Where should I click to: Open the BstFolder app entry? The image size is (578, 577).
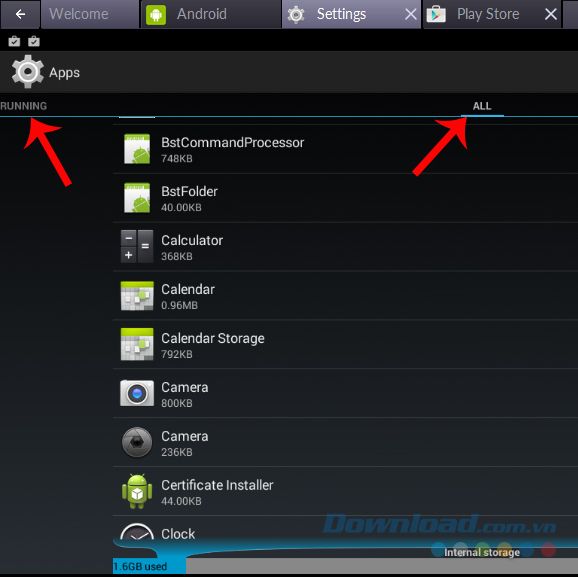[x=345, y=198]
